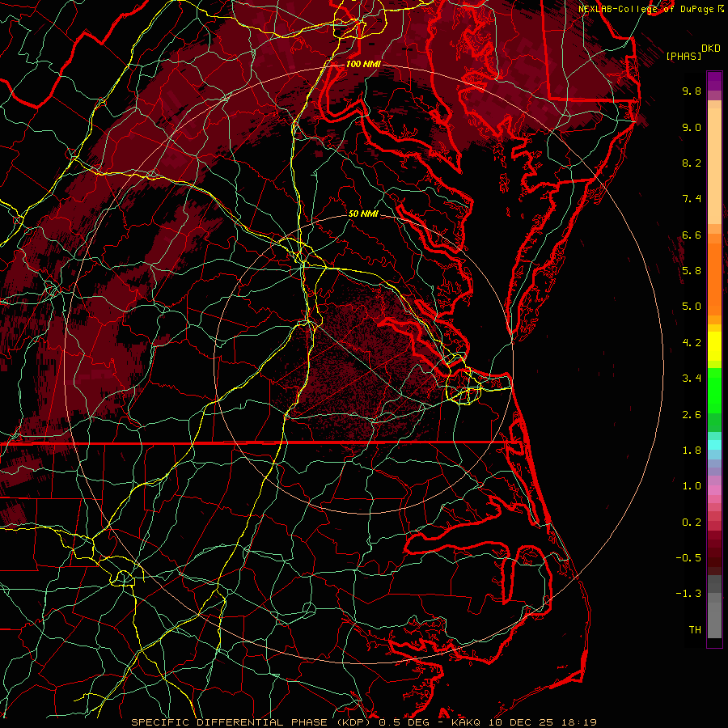Viewport: 728px width, 728px height.
Task: Click the 50 NMI range ring label
Action: coord(363,214)
